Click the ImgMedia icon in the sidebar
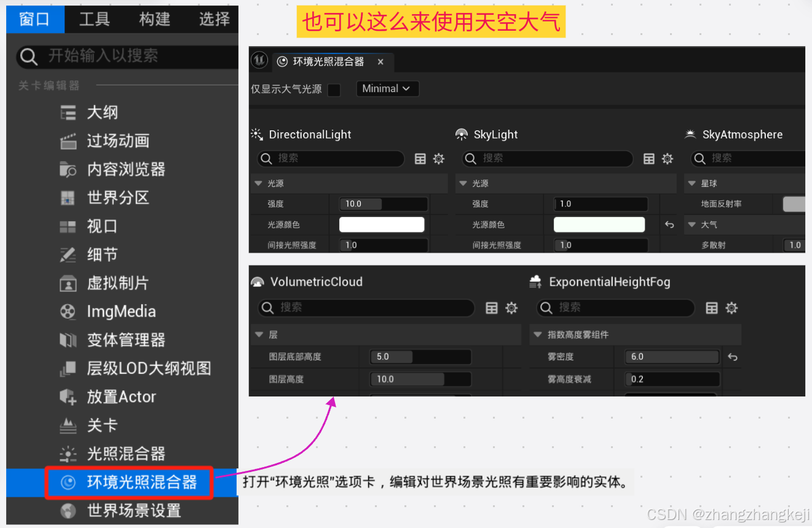The width and height of the screenshot is (812, 528). coord(68,312)
